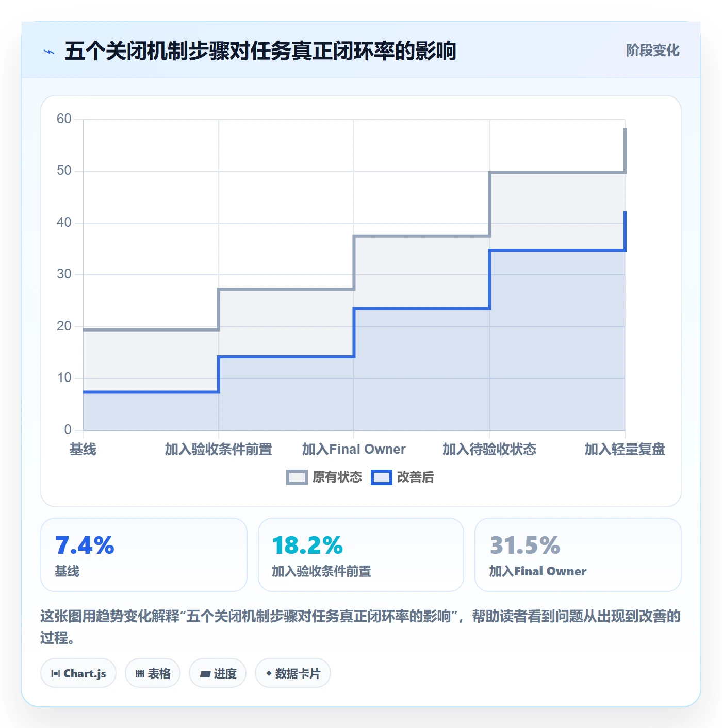Select the 进度 tag chip

click(x=218, y=673)
